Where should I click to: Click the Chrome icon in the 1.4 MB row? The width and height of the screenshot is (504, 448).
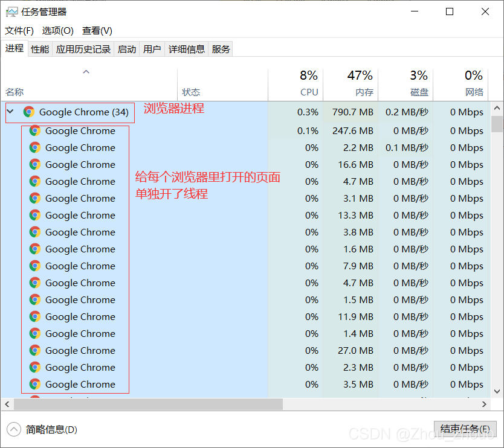(35, 333)
